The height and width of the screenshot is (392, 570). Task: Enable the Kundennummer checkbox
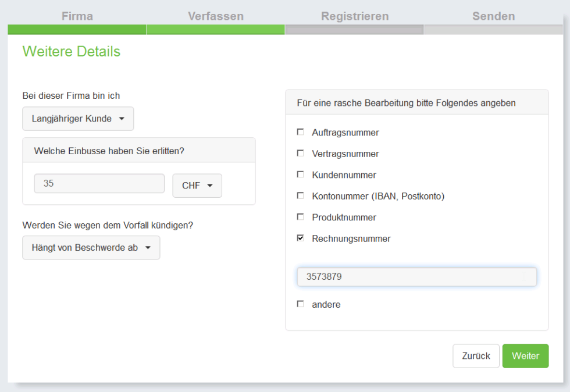pos(300,174)
